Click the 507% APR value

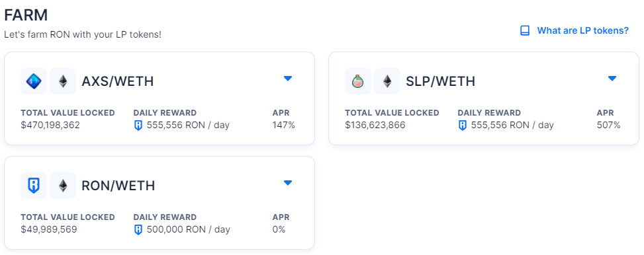(x=609, y=125)
